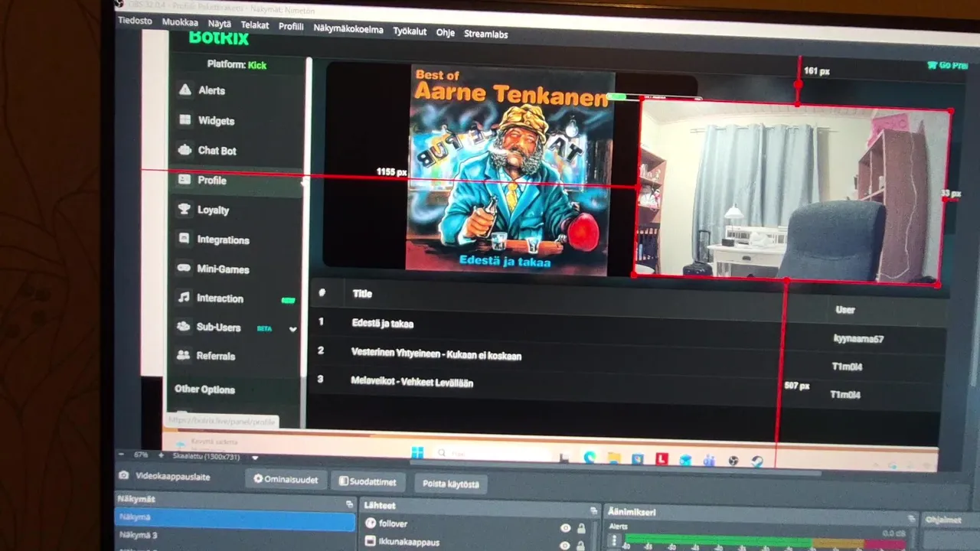Screen dimensions: 980x551
Task: Click the Aarne Tenkanen album cover
Action: [x=509, y=168]
